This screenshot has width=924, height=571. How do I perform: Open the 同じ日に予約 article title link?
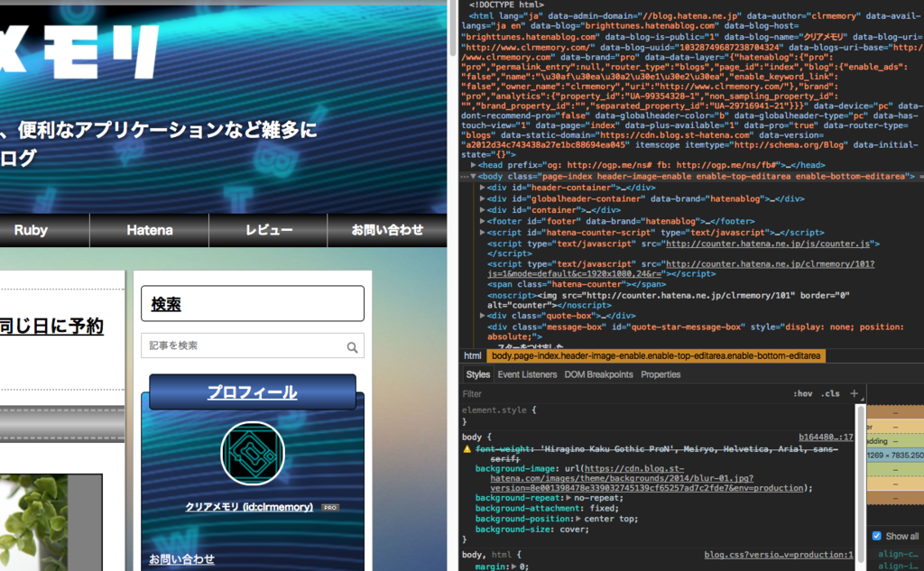click(51, 326)
